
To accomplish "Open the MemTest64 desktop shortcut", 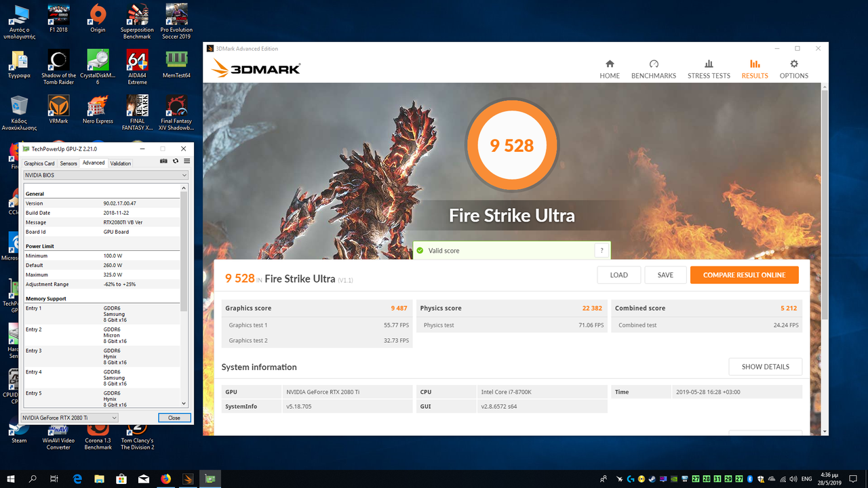I will [176, 64].
